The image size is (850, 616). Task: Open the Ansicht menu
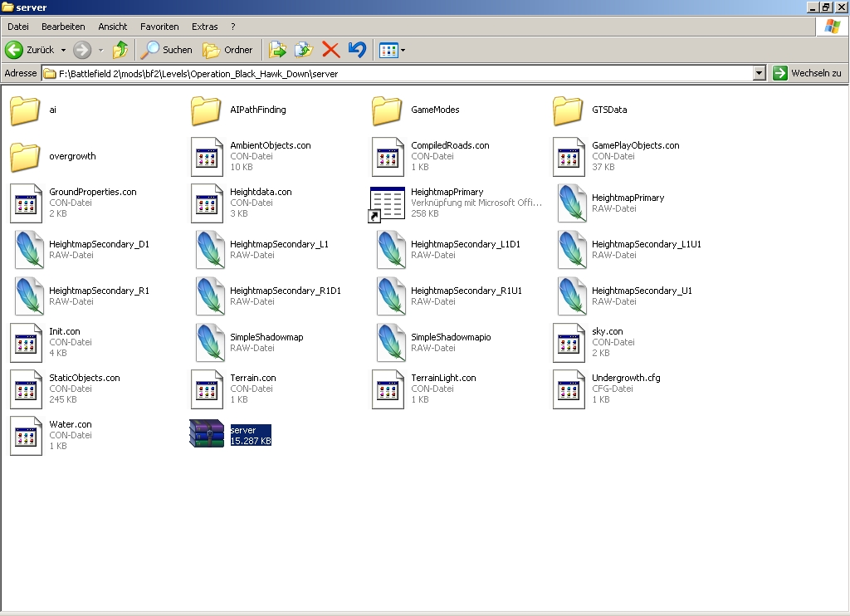pyautogui.click(x=112, y=27)
